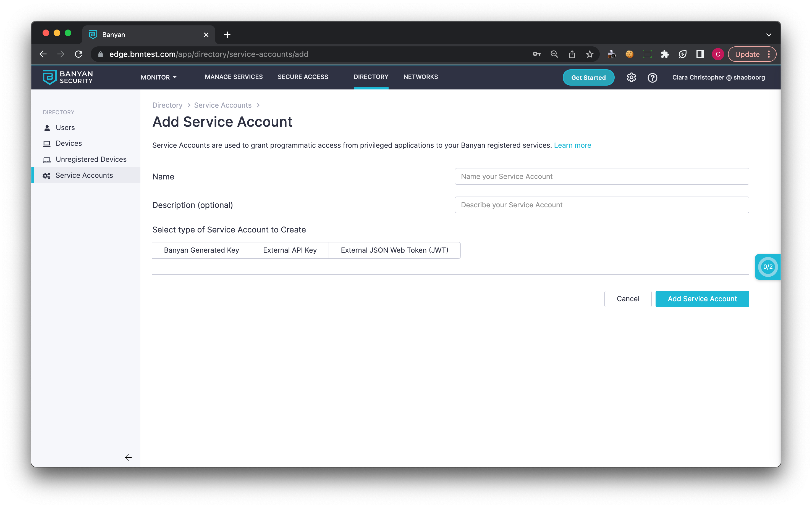The width and height of the screenshot is (812, 508).
Task: Click the Name your Service Account field
Action: (601, 176)
